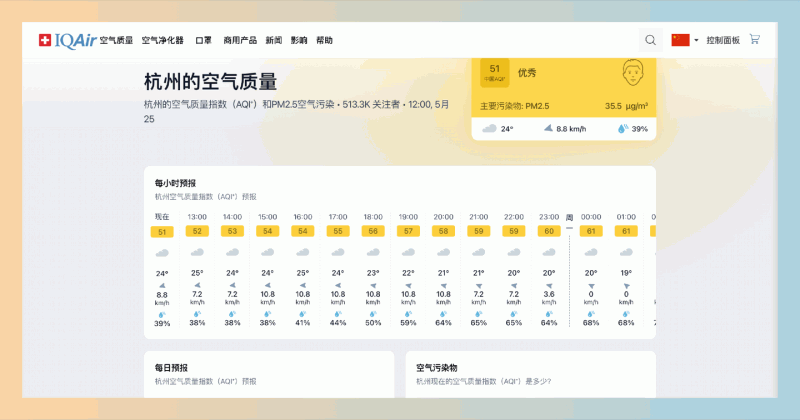Click the cloud weather icon on AQI card
Viewport: 800px width, 420px height.
point(489,129)
